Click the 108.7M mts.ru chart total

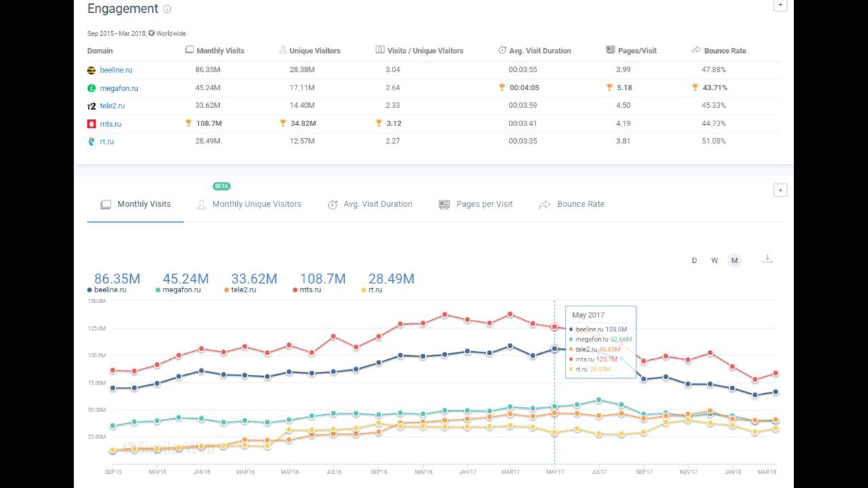tap(323, 279)
